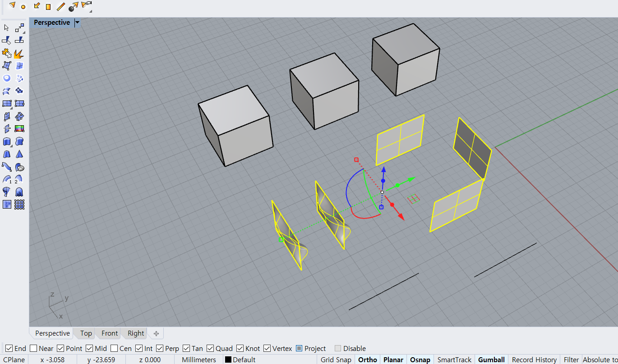This screenshot has width=618, height=364.
Task: Select Surface from Point Grid tool
Action: click(x=19, y=205)
